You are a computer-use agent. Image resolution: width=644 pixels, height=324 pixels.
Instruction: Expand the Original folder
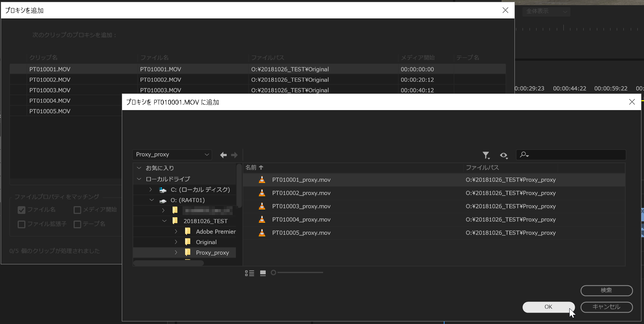[x=176, y=242]
